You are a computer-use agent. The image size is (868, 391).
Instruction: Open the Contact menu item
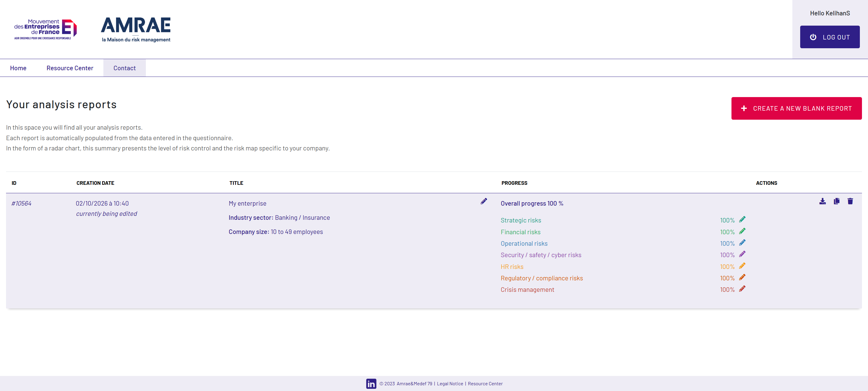coord(124,68)
